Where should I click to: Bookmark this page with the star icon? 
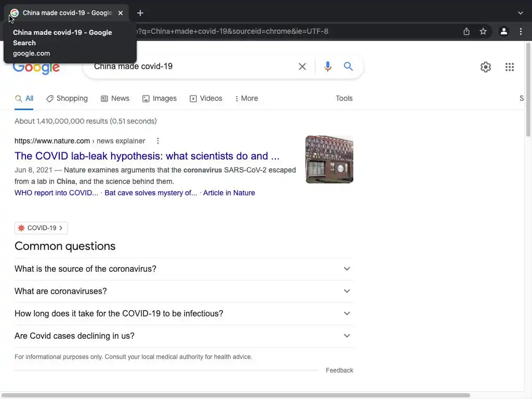[x=483, y=31]
